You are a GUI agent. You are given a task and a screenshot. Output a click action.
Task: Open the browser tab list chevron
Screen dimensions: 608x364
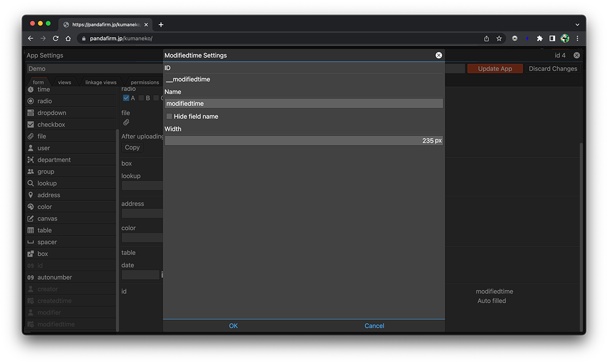[577, 25]
